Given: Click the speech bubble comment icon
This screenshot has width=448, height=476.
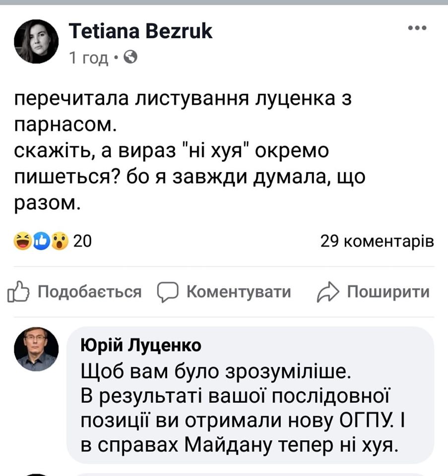Looking at the screenshot, I should 167,292.
